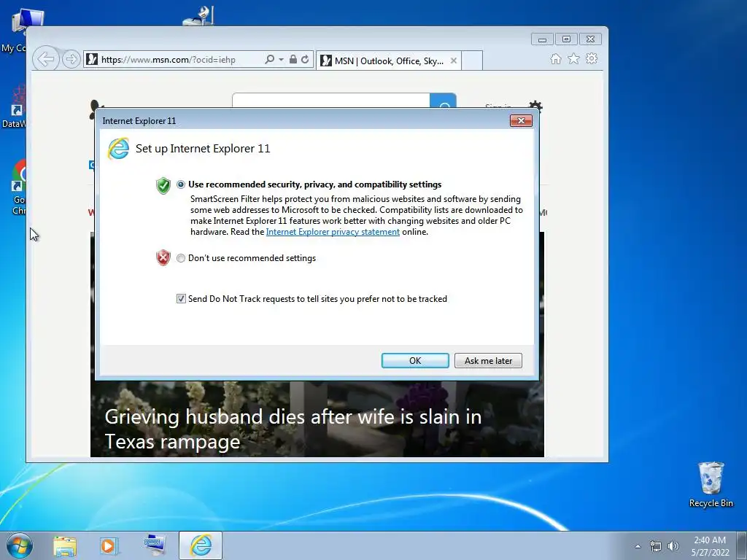Click the MSN page search box
Image resolution: width=747 pixels, height=560 pixels.
coord(331,101)
